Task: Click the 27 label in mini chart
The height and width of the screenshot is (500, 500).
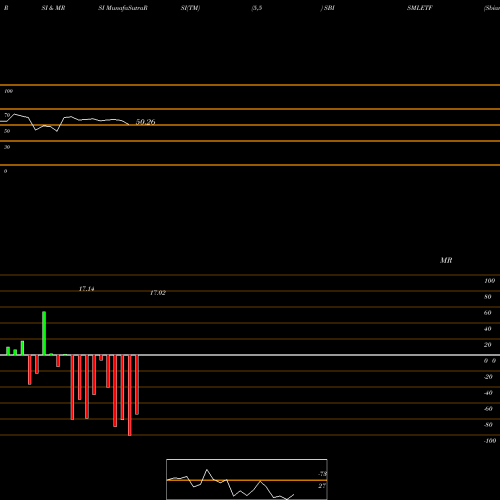Action: point(322,486)
